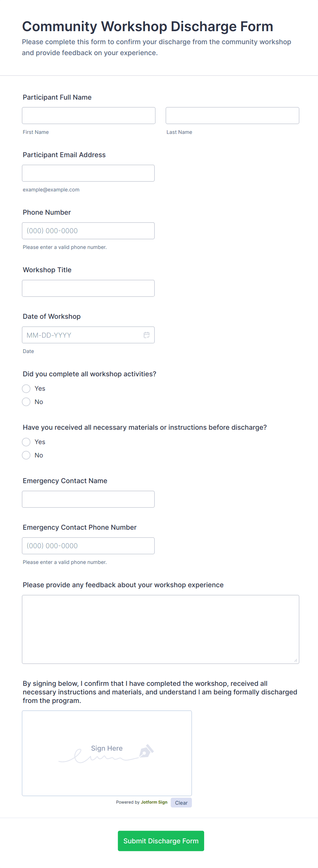Viewport: 318px width, 868px height.
Task: Choose No for received necessary materials
Action: tap(26, 455)
